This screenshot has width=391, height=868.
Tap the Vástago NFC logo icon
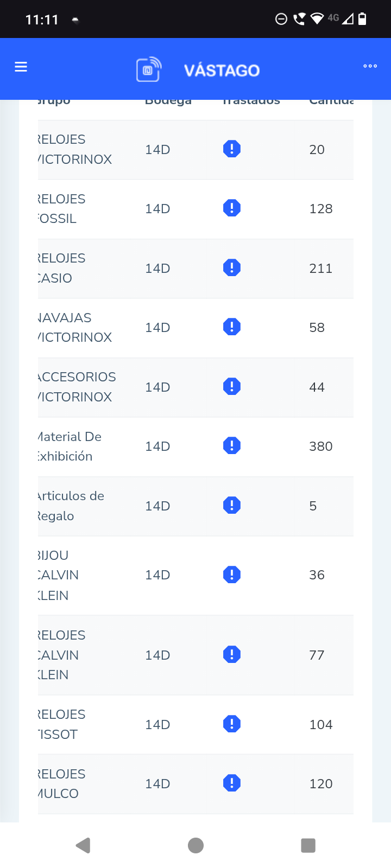[148, 69]
